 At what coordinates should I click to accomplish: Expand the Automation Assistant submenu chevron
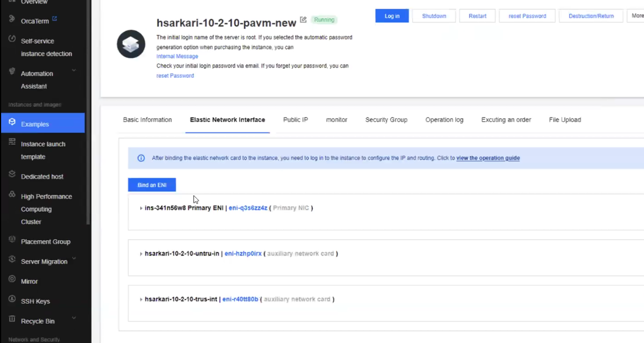click(74, 71)
